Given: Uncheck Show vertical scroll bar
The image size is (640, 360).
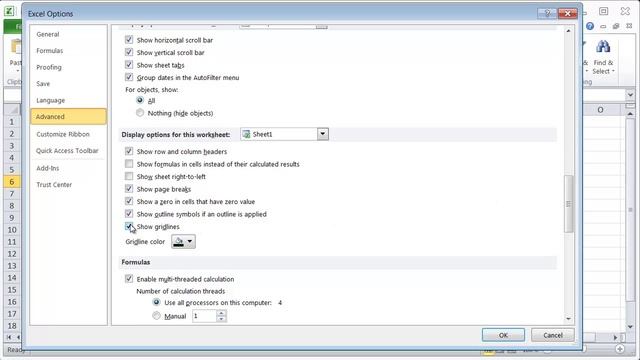Looking at the screenshot, I should pyautogui.click(x=129, y=52).
